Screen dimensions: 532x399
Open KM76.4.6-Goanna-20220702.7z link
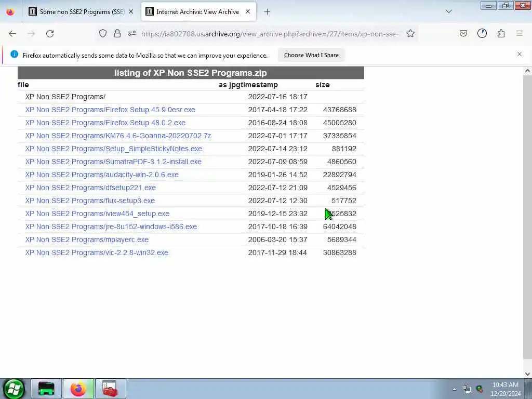[x=118, y=136]
